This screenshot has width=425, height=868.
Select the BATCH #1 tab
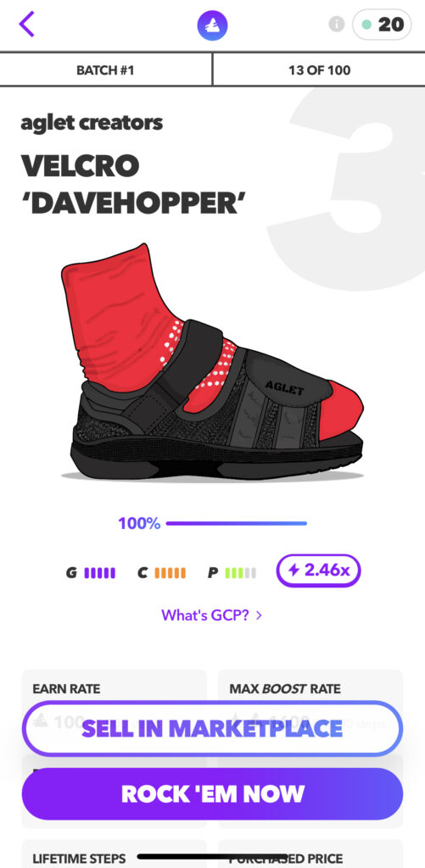[105, 70]
